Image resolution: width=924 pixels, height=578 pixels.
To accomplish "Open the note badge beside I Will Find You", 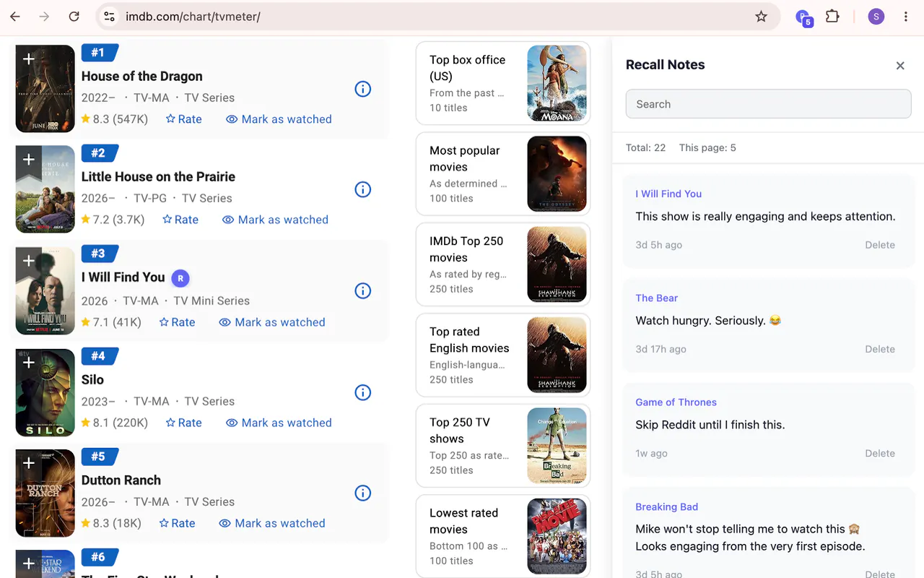I will (180, 277).
